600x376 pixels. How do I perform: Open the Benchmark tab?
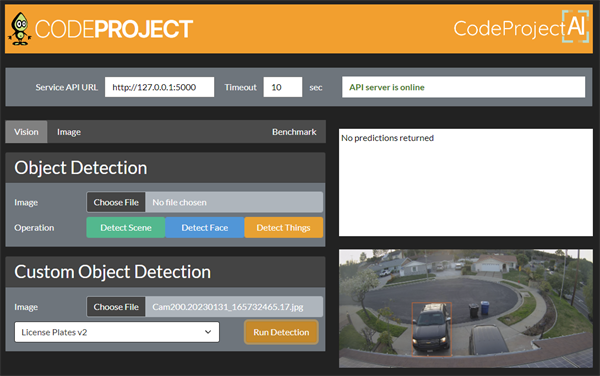coord(294,132)
